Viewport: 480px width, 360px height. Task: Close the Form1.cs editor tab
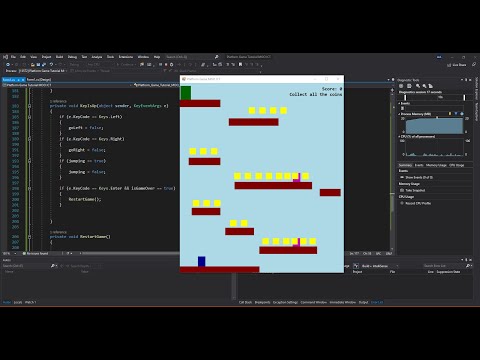(x=23, y=80)
